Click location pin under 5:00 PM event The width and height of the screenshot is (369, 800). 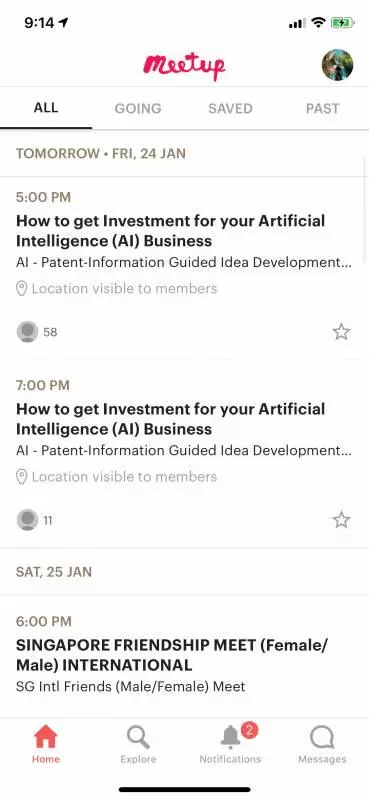pyautogui.click(x=21, y=289)
